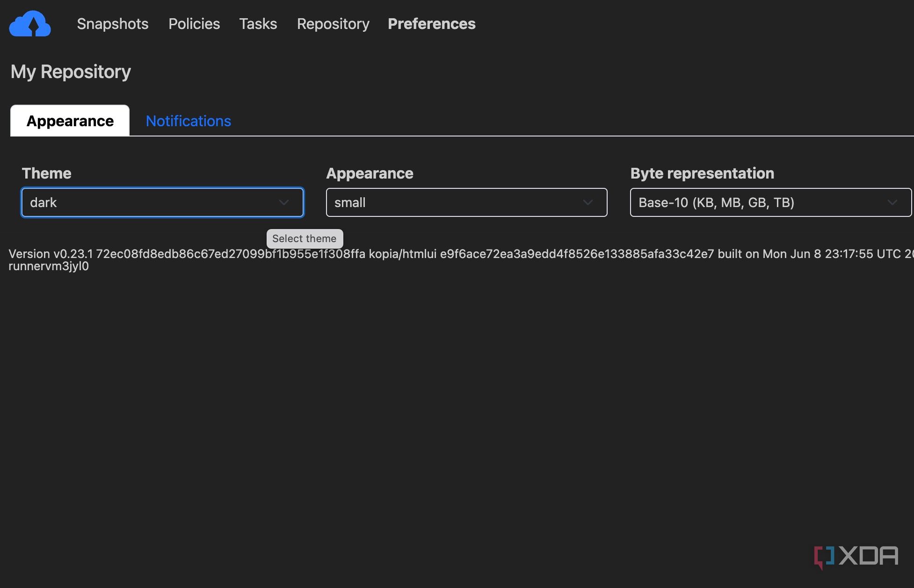Open the Snapshots page
The height and width of the screenshot is (588, 914).
point(113,24)
